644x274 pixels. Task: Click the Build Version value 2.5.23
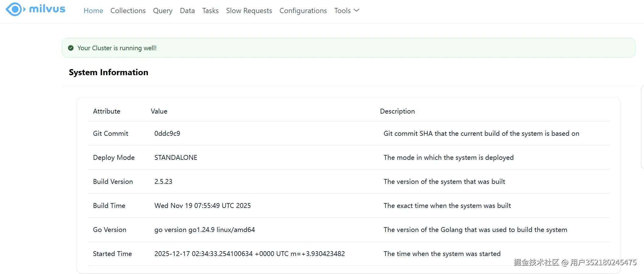point(163,181)
